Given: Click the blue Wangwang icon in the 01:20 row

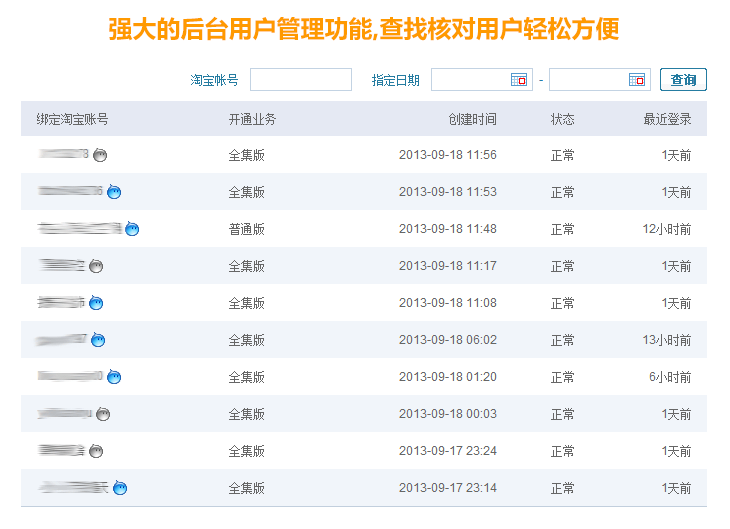Looking at the screenshot, I should coord(114,377).
